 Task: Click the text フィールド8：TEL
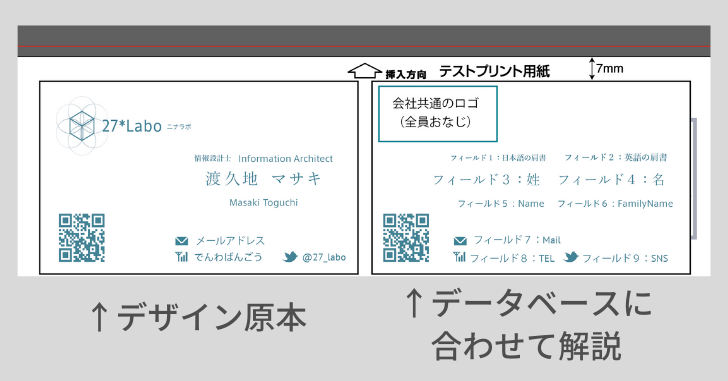tap(512, 258)
